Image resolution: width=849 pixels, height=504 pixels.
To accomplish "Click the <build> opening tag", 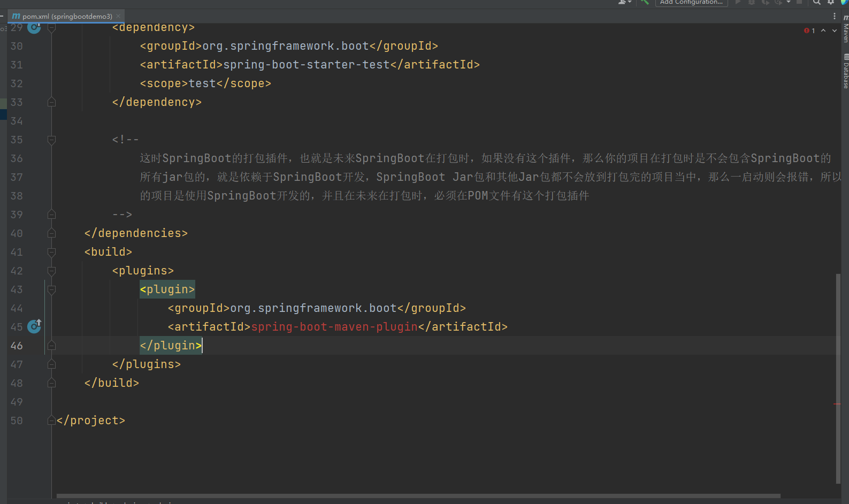I will coord(108,252).
